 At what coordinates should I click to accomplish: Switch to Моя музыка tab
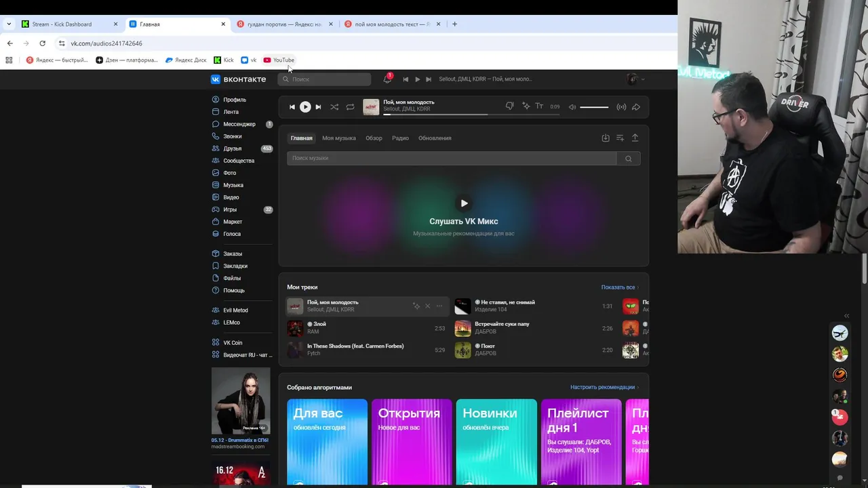(339, 138)
